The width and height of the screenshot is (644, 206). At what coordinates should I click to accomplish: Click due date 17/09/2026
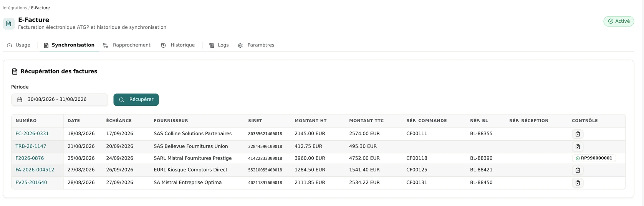pyautogui.click(x=119, y=134)
